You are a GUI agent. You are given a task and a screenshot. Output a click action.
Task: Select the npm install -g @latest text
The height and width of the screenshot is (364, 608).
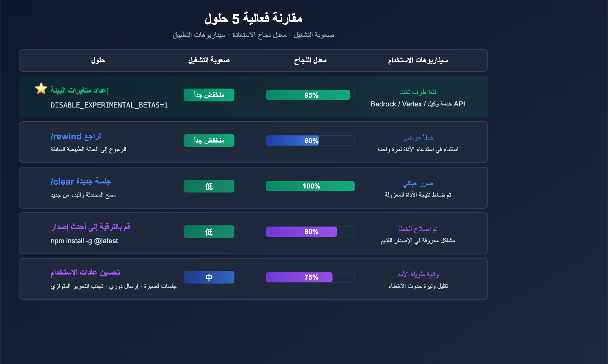tap(84, 241)
